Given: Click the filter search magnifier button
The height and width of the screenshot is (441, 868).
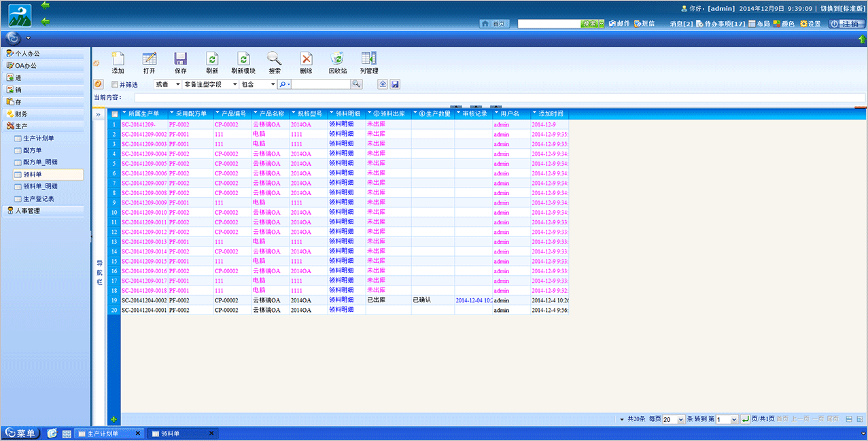Looking at the screenshot, I should (x=356, y=84).
